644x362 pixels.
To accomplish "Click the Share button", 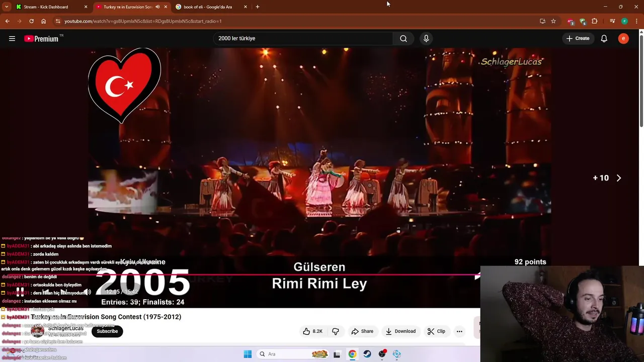I will click(x=362, y=331).
